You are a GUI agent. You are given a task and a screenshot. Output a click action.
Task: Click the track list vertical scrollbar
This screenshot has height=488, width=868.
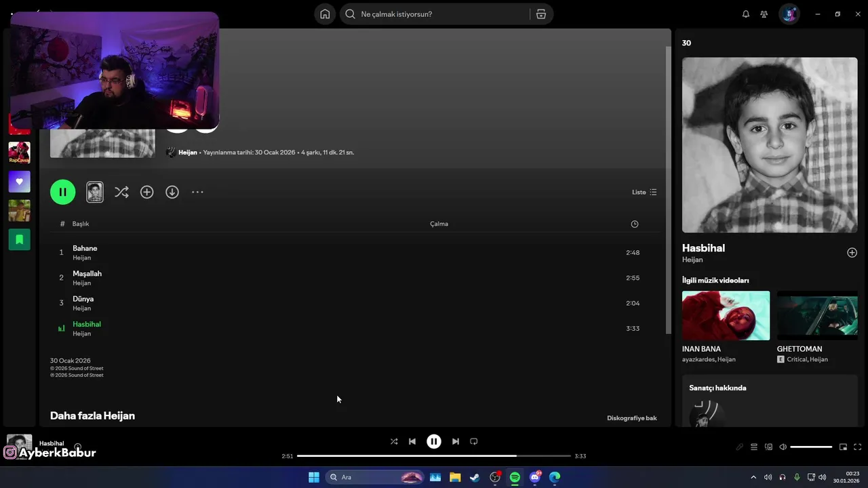click(x=668, y=190)
